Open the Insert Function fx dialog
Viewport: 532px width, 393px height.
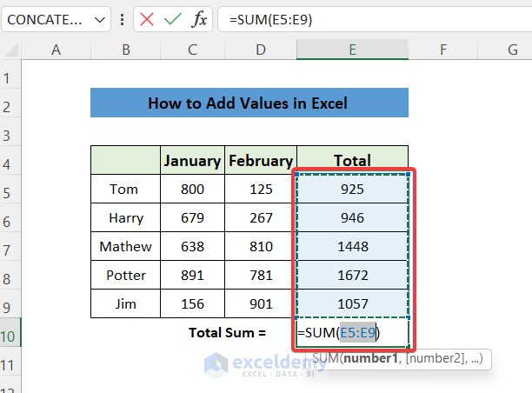(199, 18)
